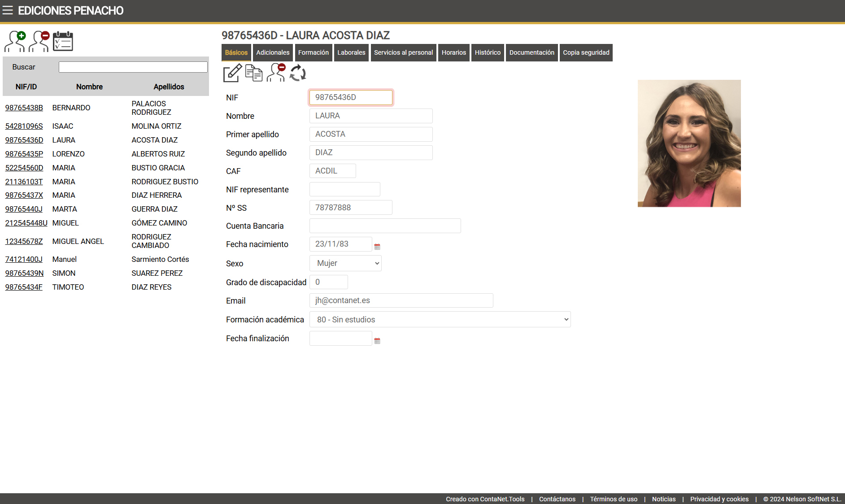Image resolution: width=845 pixels, height=504 pixels.
Task: Click the Segundo apellido field
Action: [371, 152]
